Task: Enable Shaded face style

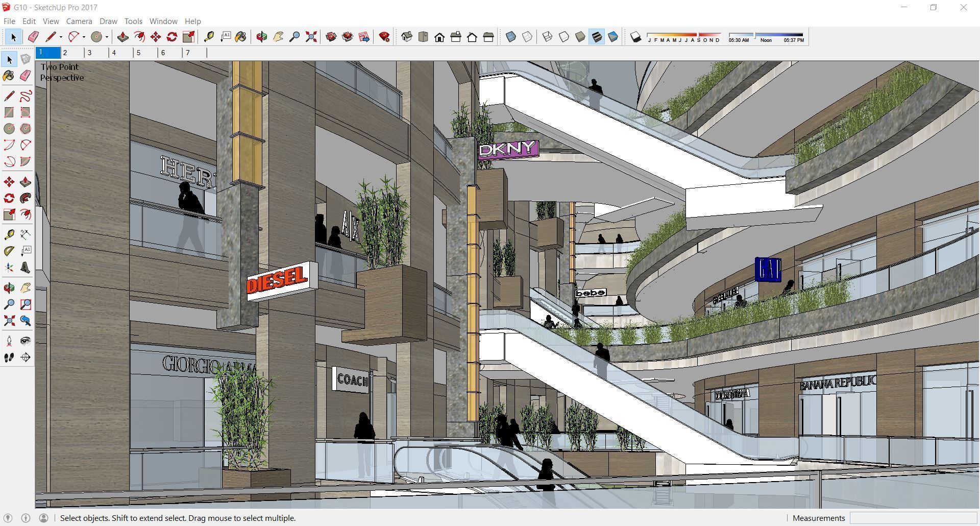Action: tap(580, 37)
